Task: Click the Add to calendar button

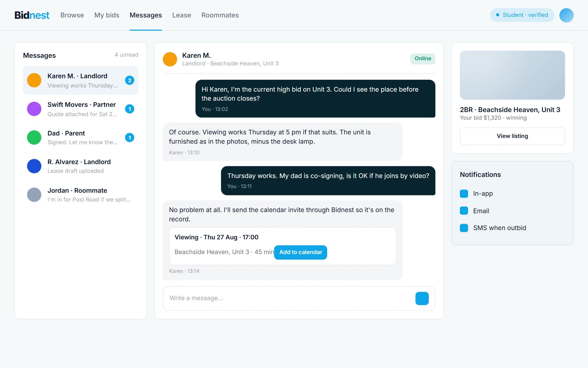Action: (301, 252)
